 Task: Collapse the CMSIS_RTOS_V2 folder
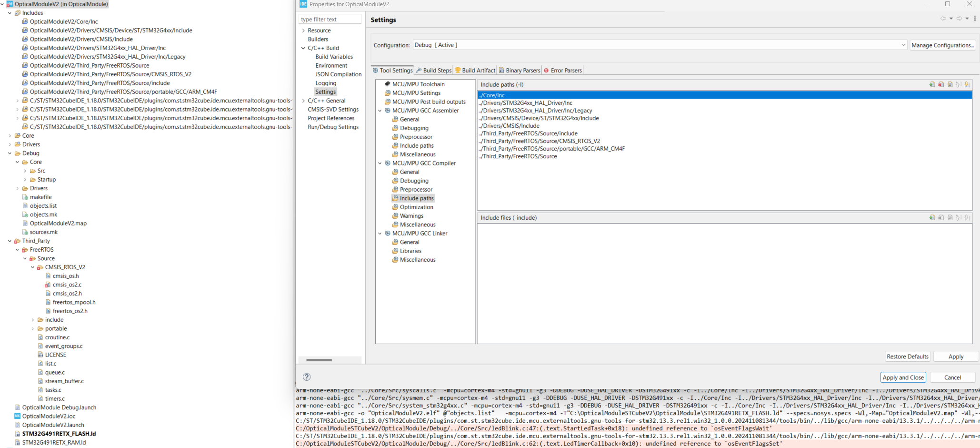(33, 267)
